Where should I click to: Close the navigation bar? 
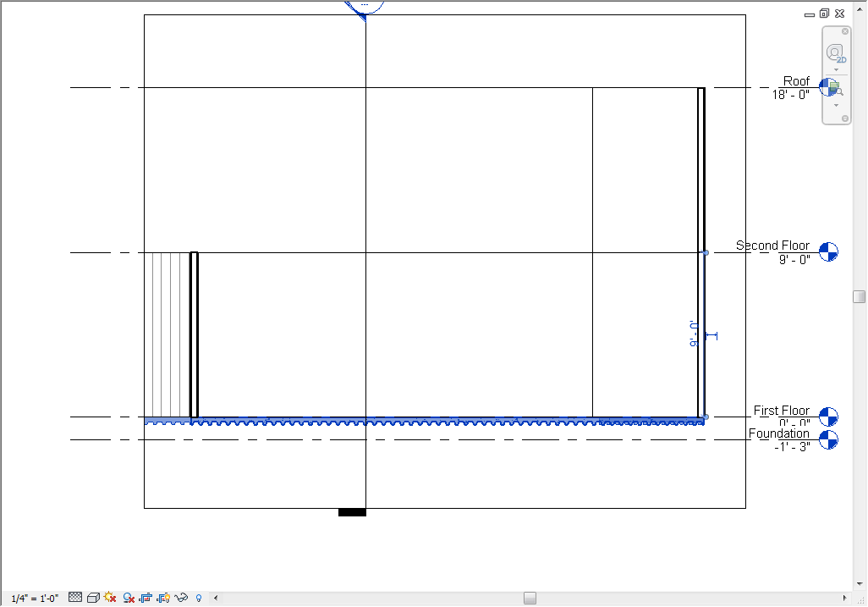tap(845, 31)
